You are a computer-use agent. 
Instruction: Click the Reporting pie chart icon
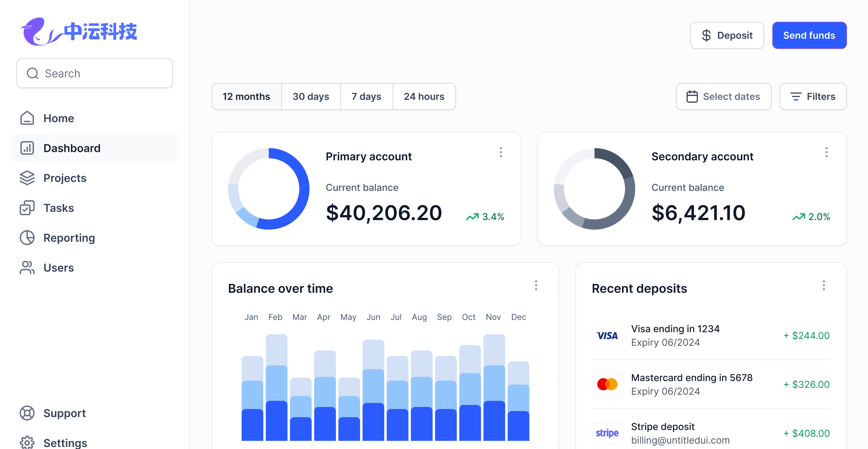(27, 238)
